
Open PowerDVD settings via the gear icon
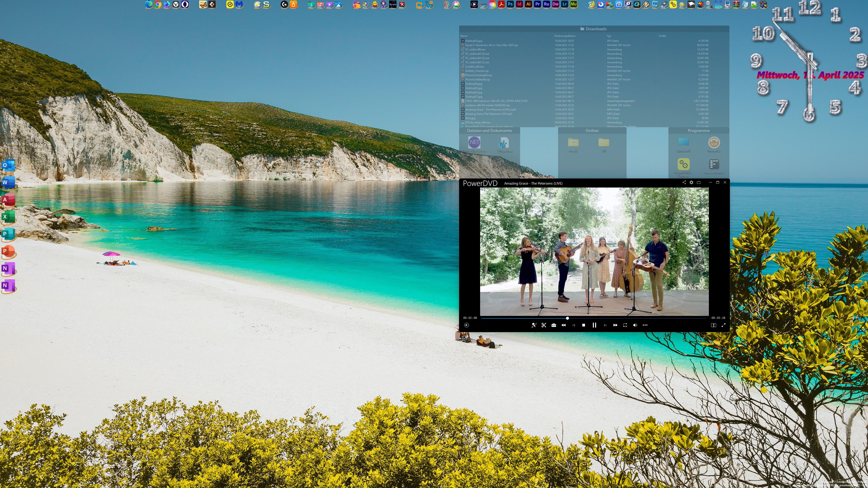pyautogui.click(x=691, y=182)
